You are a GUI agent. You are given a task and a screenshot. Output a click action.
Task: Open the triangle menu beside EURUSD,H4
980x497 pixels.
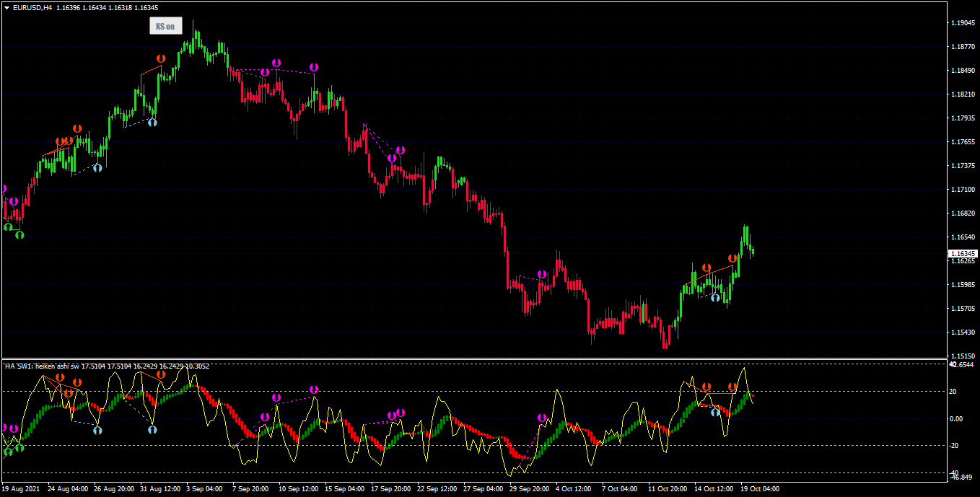coord(6,7)
